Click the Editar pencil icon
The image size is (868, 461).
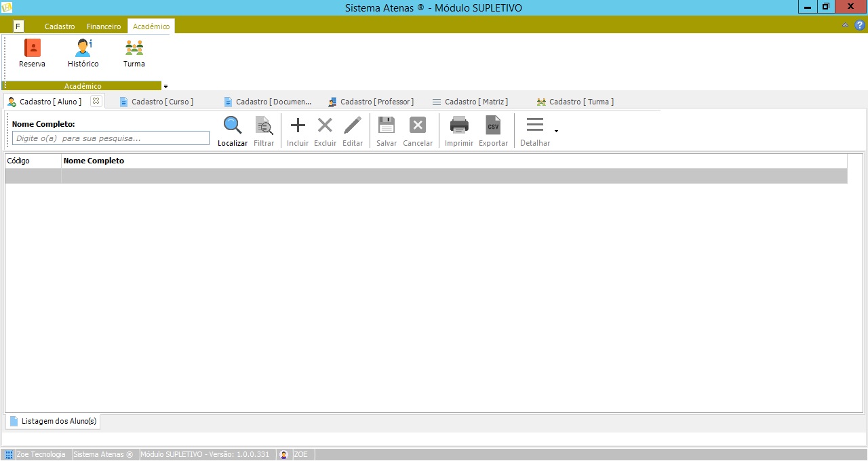click(353, 125)
